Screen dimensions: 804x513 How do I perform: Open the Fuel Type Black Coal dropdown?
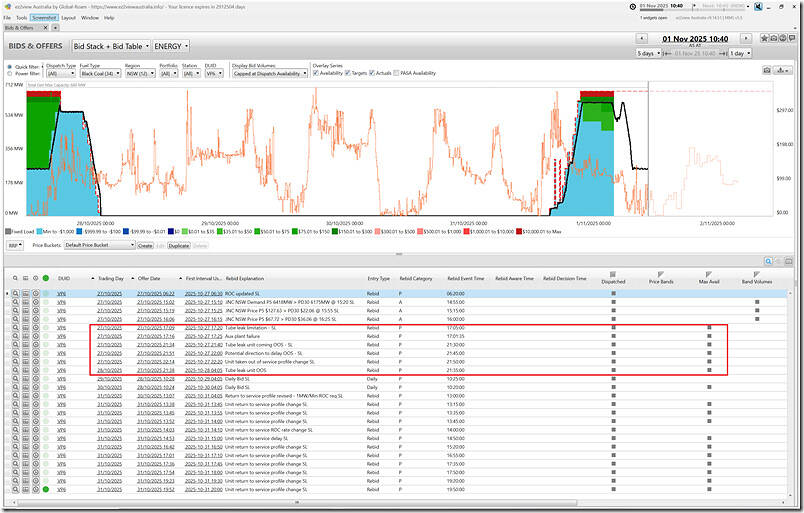[99, 74]
